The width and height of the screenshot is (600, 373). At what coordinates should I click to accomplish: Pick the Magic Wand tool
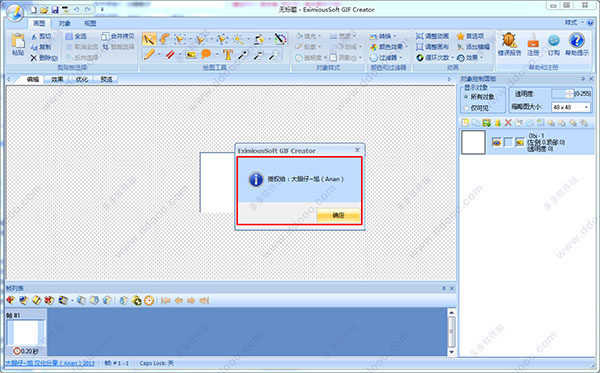(238, 39)
